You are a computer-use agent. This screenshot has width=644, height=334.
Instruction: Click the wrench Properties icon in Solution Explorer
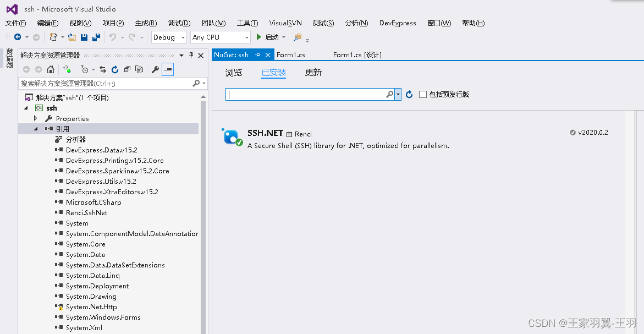coord(155,69)
